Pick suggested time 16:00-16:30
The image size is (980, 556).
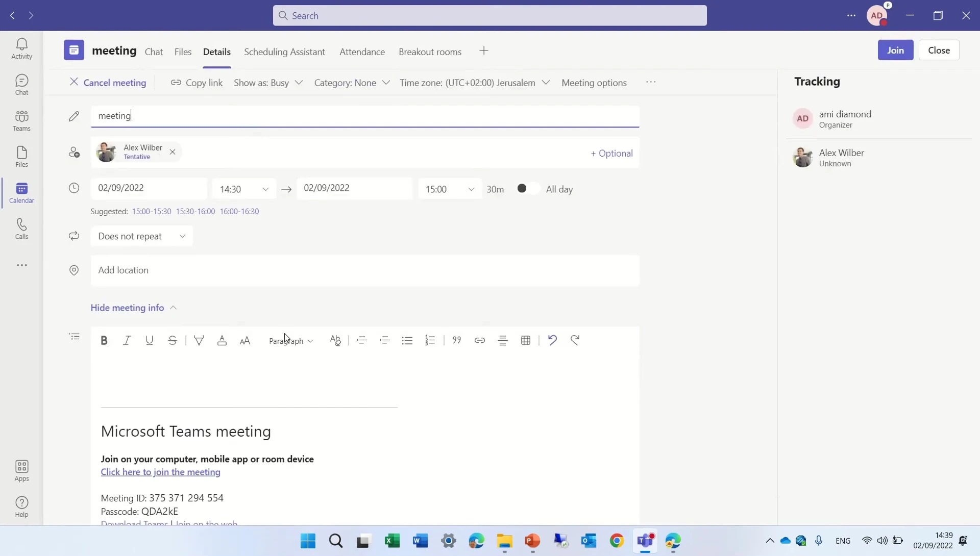click(239, 211)
